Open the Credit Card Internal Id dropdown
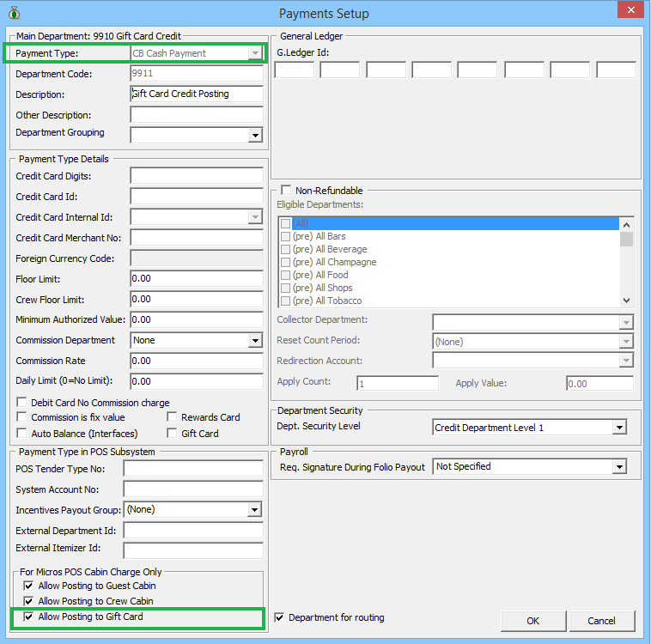This screenshot has width=651, height=644. (255, 216)
